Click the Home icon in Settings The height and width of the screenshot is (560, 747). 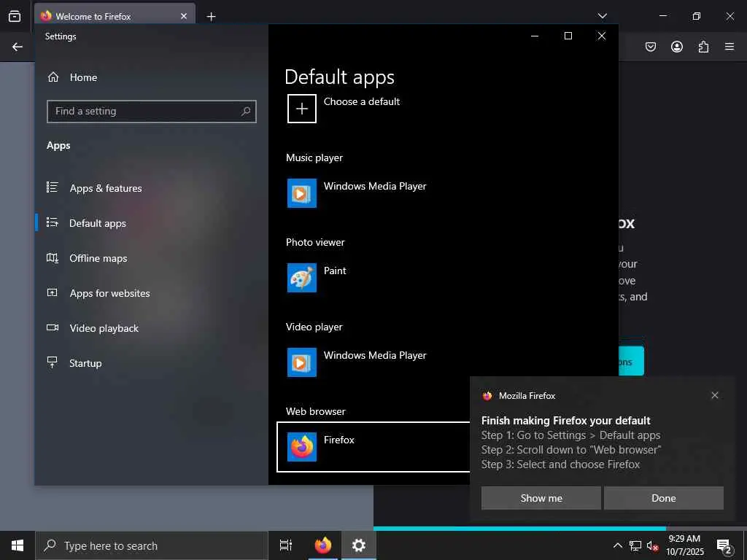53,77
